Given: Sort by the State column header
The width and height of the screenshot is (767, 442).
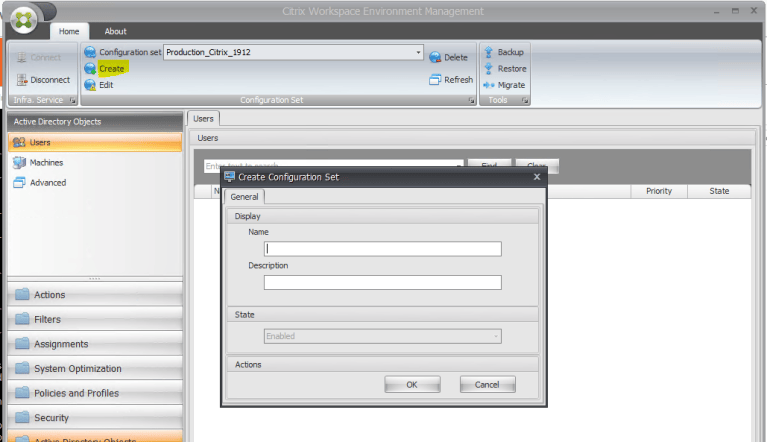Looking at the screenshot, I should tap(719, 191).
